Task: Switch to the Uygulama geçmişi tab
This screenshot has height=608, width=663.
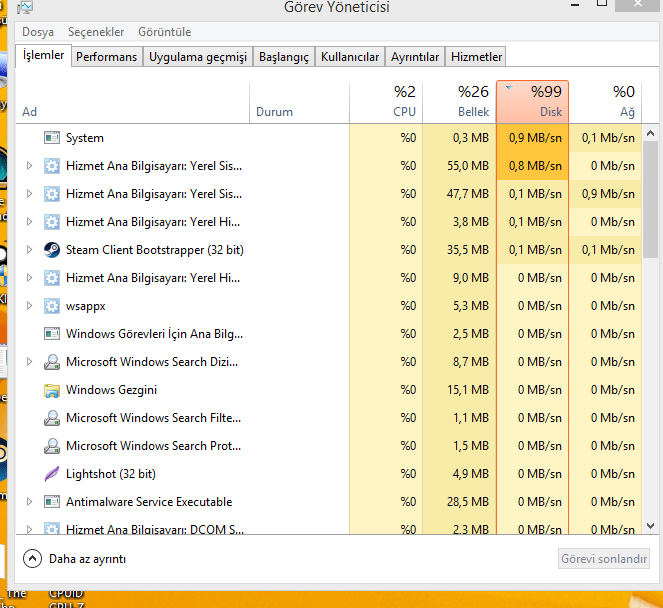Action: point(198,57)
